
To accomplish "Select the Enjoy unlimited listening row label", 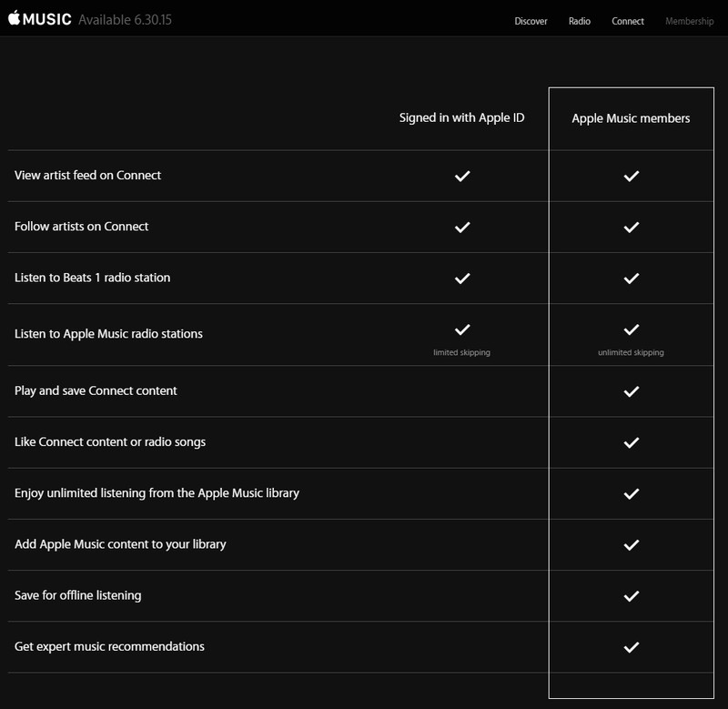I will (x=157, y=493).
